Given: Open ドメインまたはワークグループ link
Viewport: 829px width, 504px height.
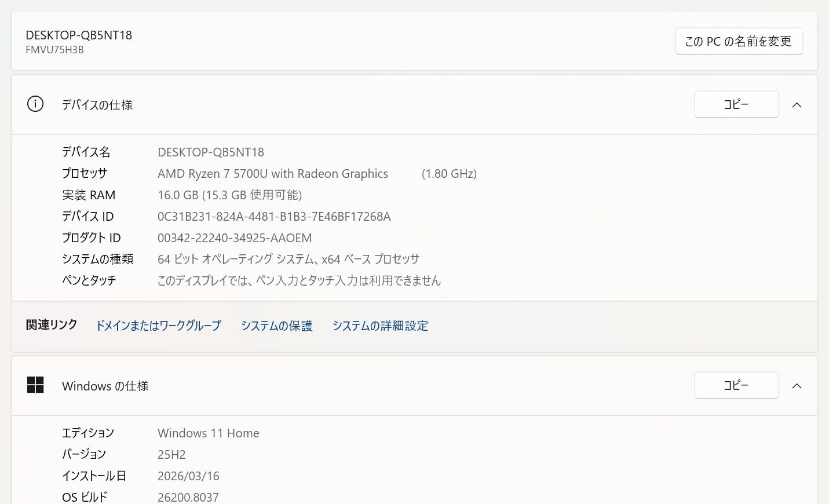Looking at the screenshot, I should [158, 326].
